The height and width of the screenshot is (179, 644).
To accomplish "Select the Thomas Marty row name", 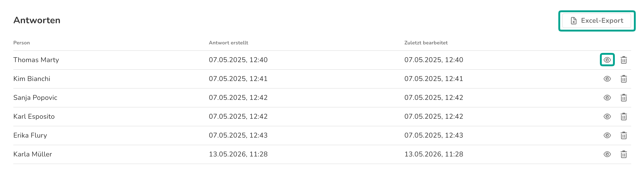I will coord(36,60).
